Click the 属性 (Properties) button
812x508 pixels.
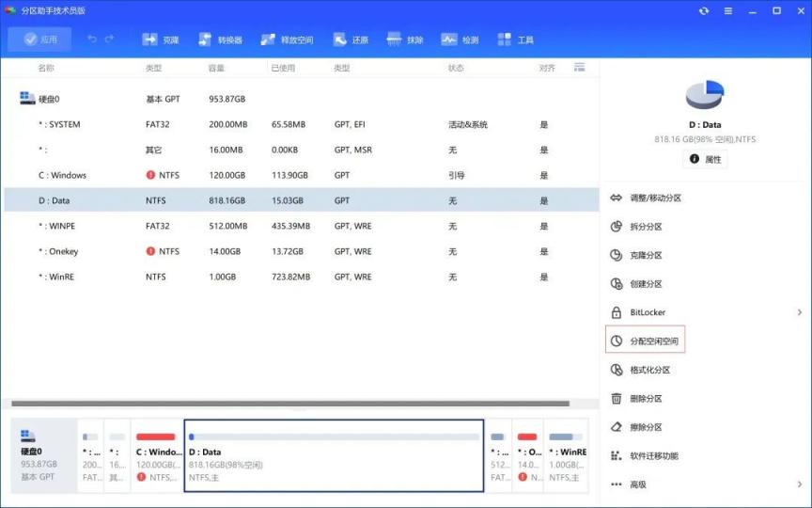coord(705,159)
